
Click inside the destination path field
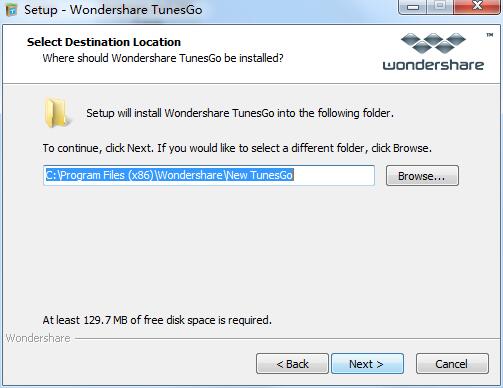pyautogui.click(x=209, y=175)
